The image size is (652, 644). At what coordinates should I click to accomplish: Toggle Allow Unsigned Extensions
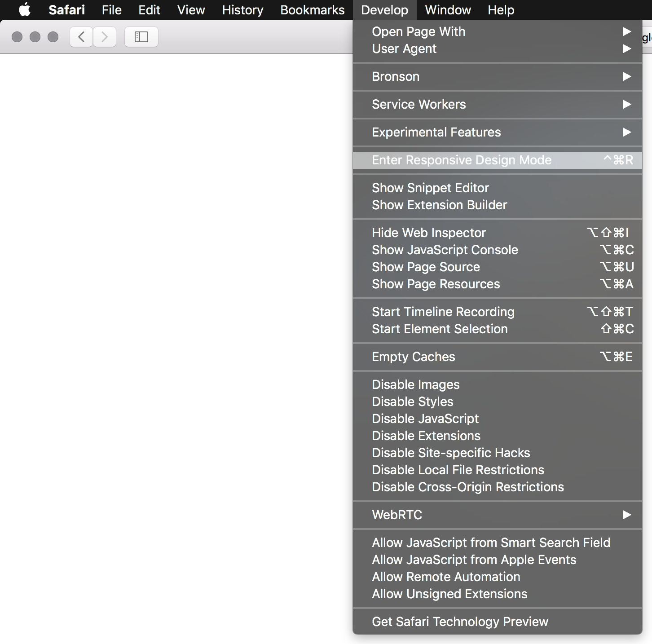pyautogui.click(x=498, y=594)
